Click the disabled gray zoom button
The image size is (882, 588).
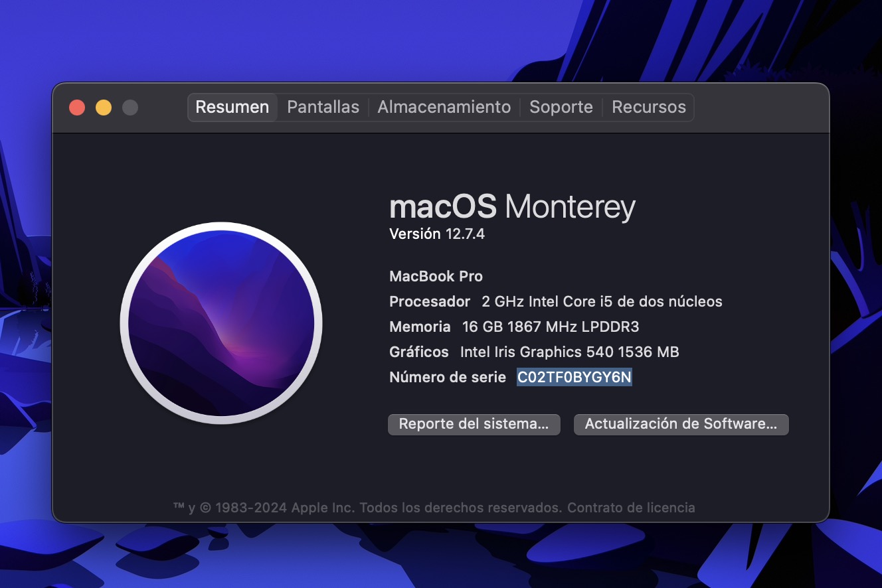click(x=130, y=108)
